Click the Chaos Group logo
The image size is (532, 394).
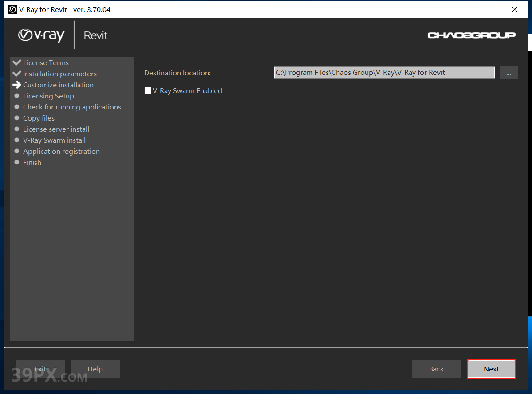coord(471,35)
